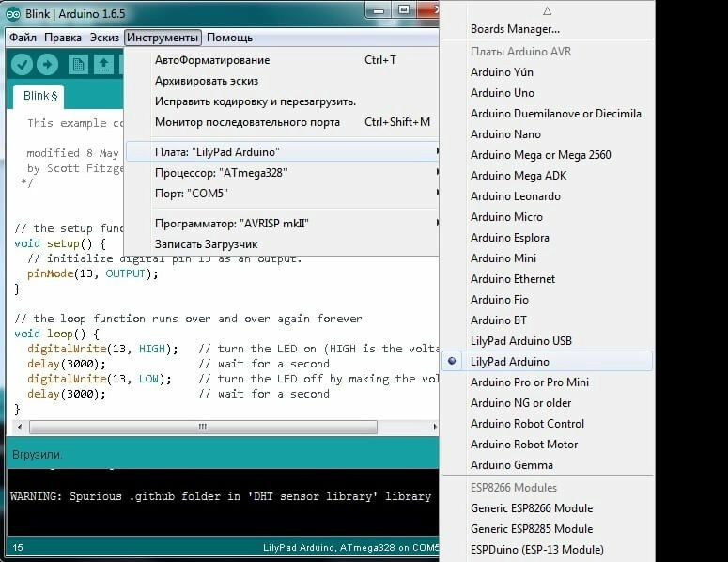Expand the Процессор ATmega328 submenu
The height and width of the screenshot is (562, 728).
pyautogui.click(x=283, y=173)
